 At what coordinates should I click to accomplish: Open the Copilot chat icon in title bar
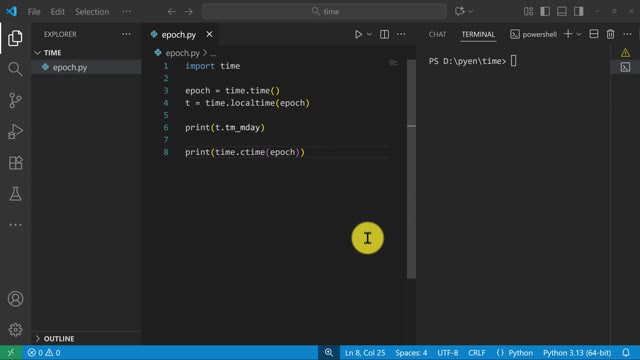pyautogui.click(x=460, y=11)
